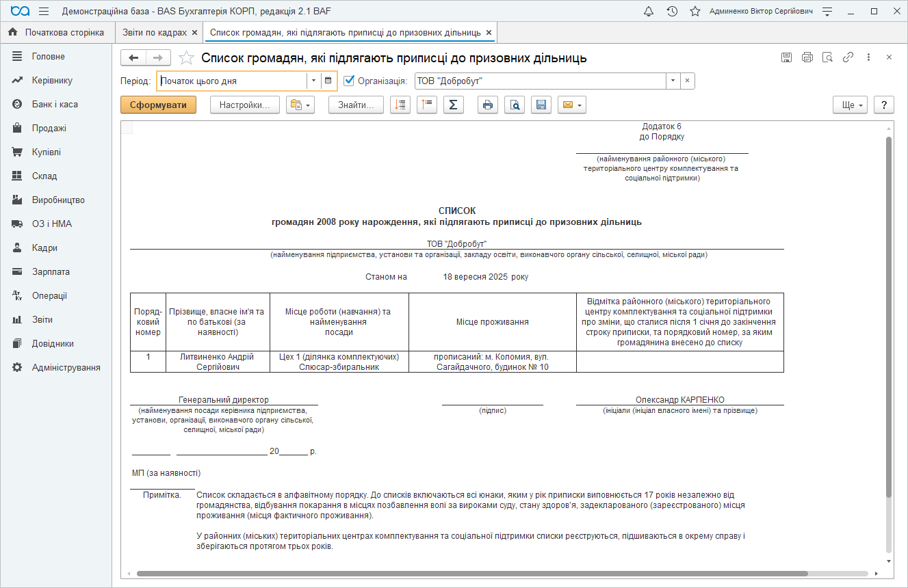
Task: Click the save report floppy disk icon
Action: [541, 105]
